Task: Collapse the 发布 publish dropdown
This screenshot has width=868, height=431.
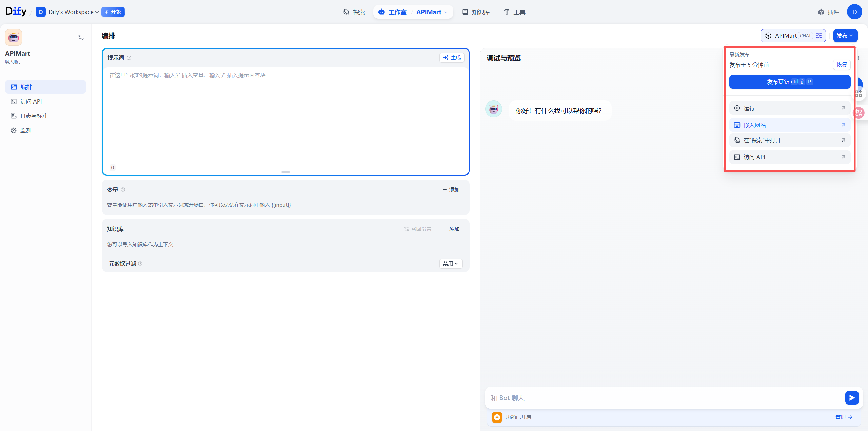Action: tap(845, 36)
